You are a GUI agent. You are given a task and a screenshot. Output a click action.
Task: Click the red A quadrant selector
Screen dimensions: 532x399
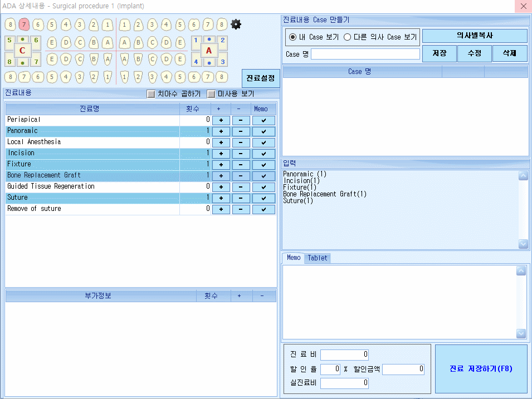(209, 51)
